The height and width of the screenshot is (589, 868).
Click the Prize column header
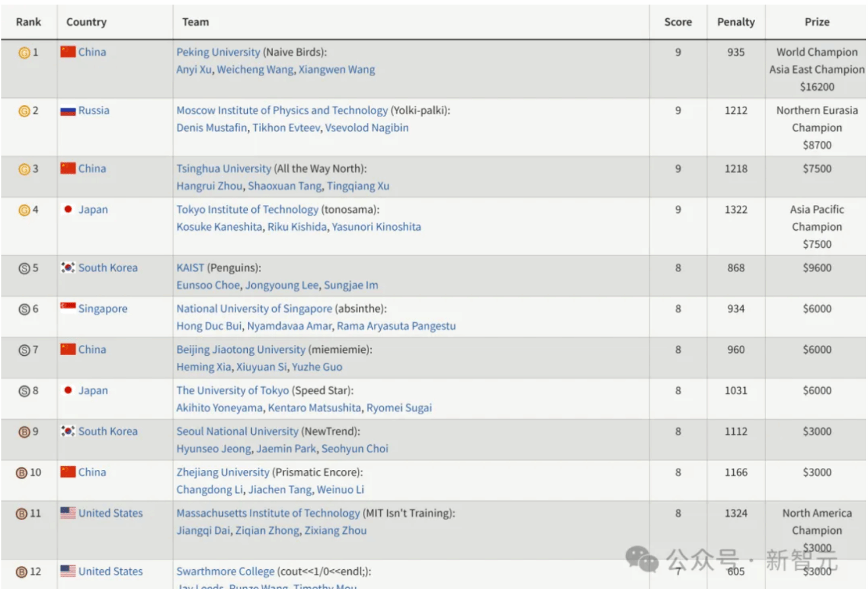coord(817,22)
